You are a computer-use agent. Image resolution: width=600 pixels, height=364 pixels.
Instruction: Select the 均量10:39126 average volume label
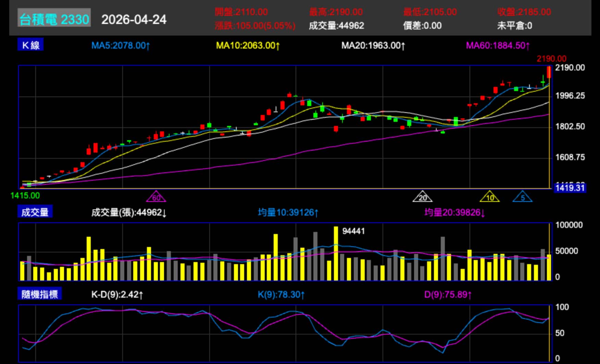(288, 213)
